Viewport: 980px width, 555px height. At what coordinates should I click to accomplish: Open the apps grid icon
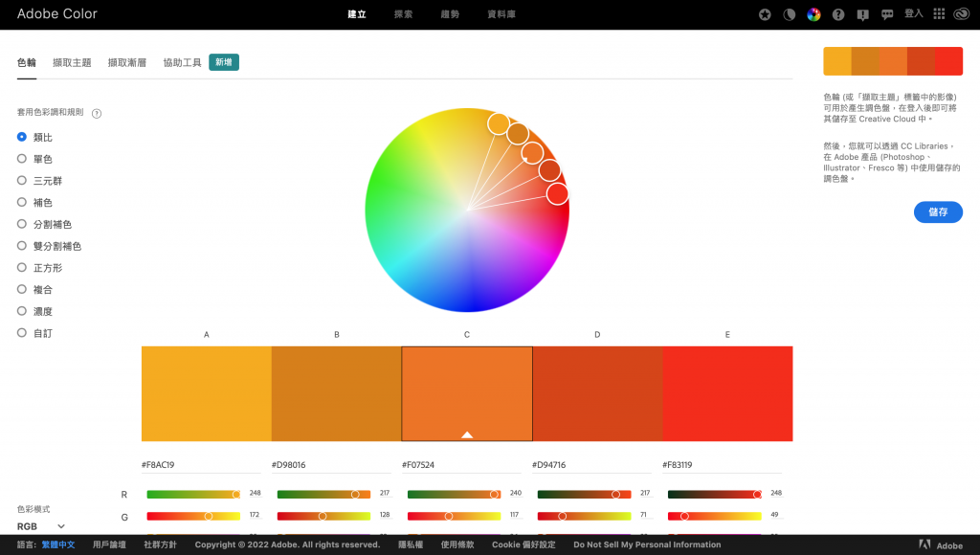(939, 13)
